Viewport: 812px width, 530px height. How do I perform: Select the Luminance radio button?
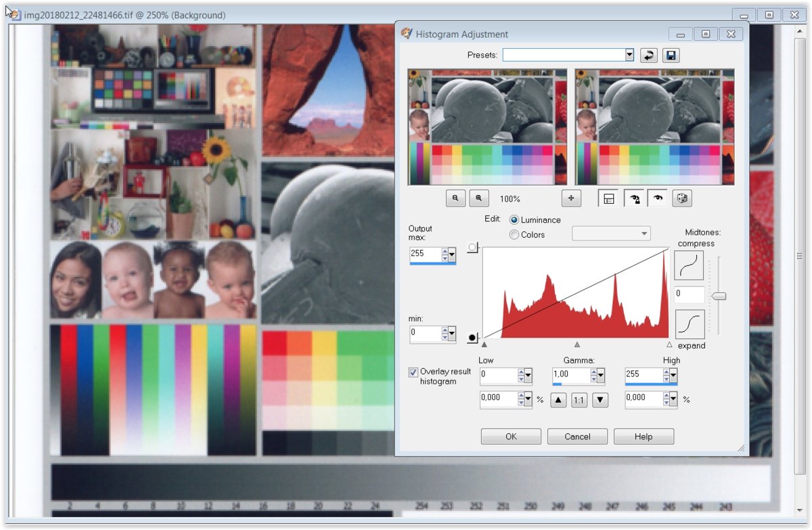coord(514,220)
